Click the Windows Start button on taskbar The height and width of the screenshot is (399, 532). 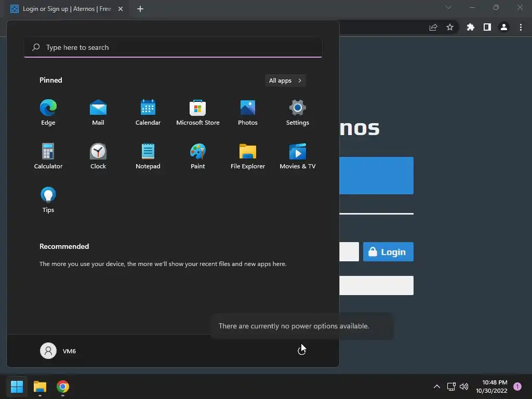tap(17, 387)
